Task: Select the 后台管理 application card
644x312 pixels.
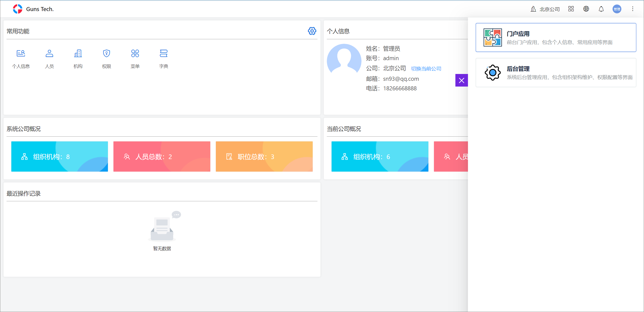Action: (x=556, y=72)
